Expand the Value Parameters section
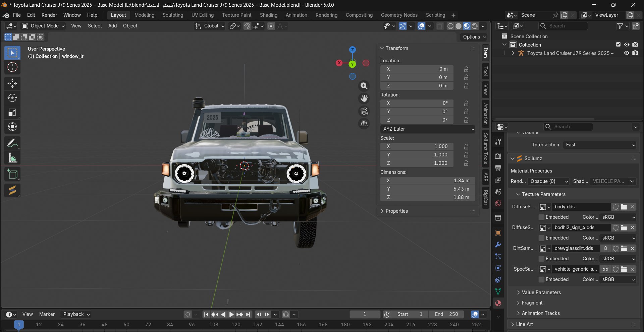Image resolution: width=644 pixels, height=332 pixels. point(541,293)
